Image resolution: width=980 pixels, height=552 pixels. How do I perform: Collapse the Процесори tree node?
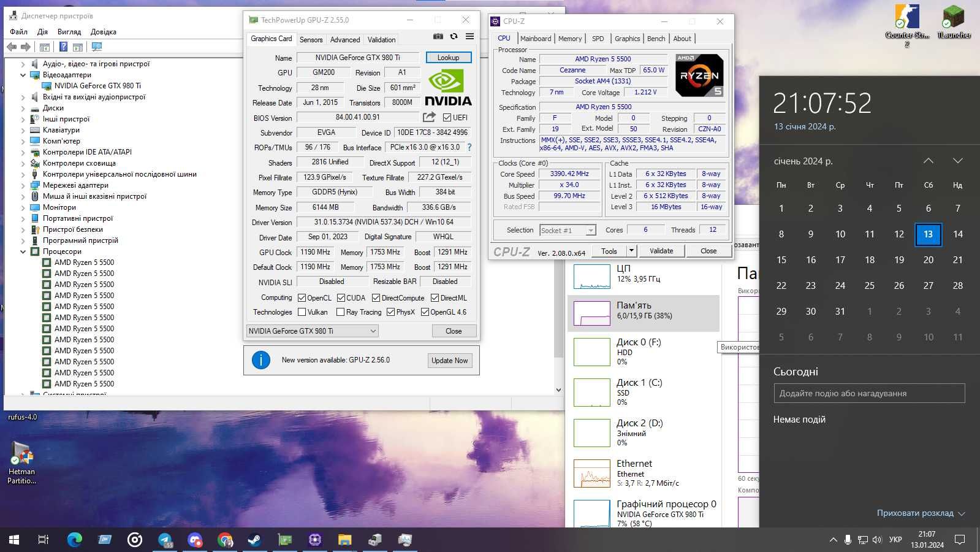[23, 251]
